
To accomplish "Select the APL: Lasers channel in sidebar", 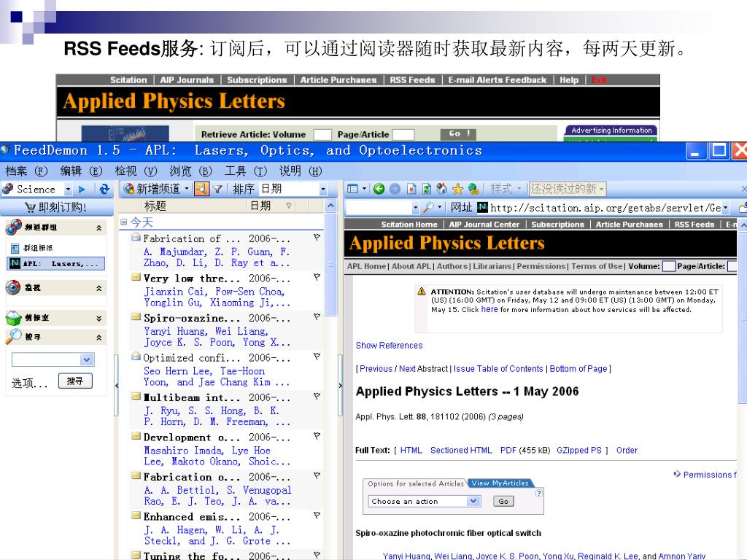I will click(x=55, y=264).
